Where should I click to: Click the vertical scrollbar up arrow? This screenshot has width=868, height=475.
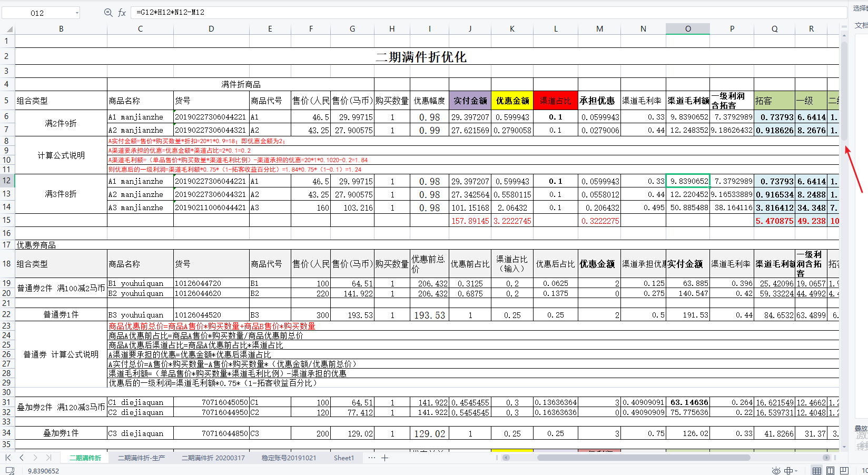point(844,36)
